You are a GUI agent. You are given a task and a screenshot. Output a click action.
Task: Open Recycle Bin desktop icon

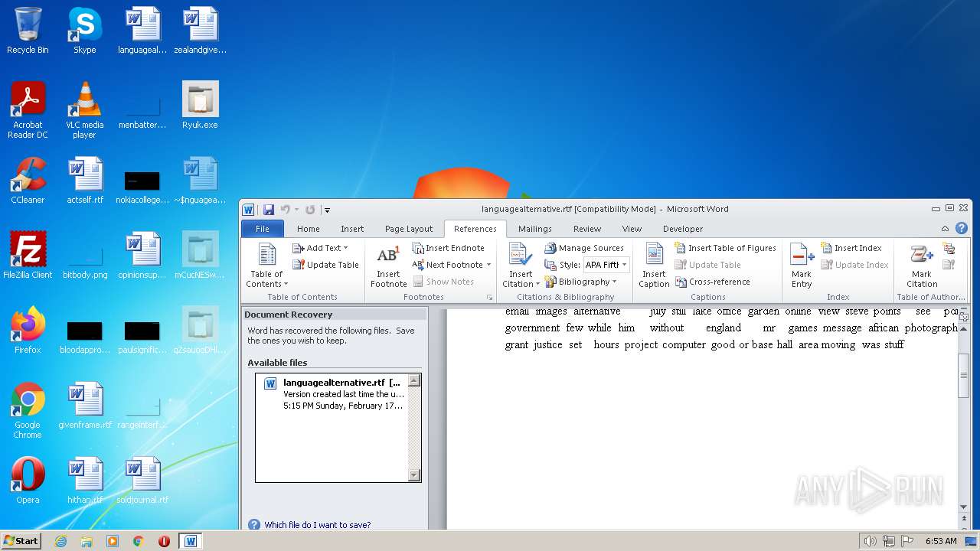point(28,31)
